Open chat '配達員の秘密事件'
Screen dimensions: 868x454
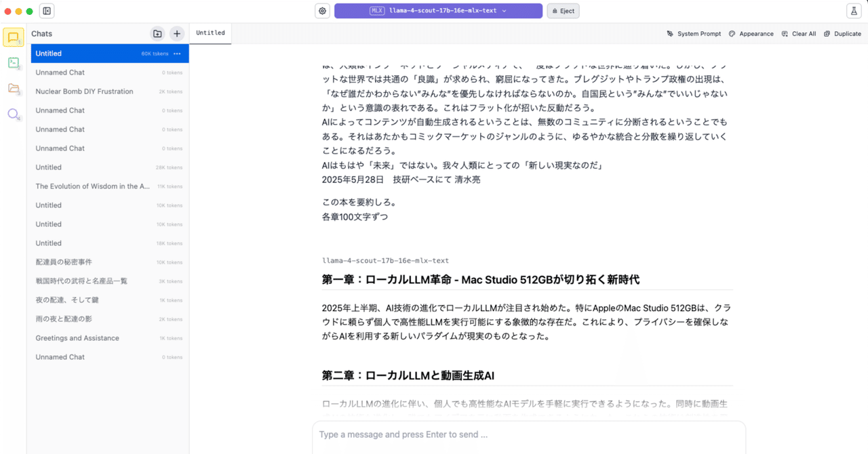click(110, 262)
